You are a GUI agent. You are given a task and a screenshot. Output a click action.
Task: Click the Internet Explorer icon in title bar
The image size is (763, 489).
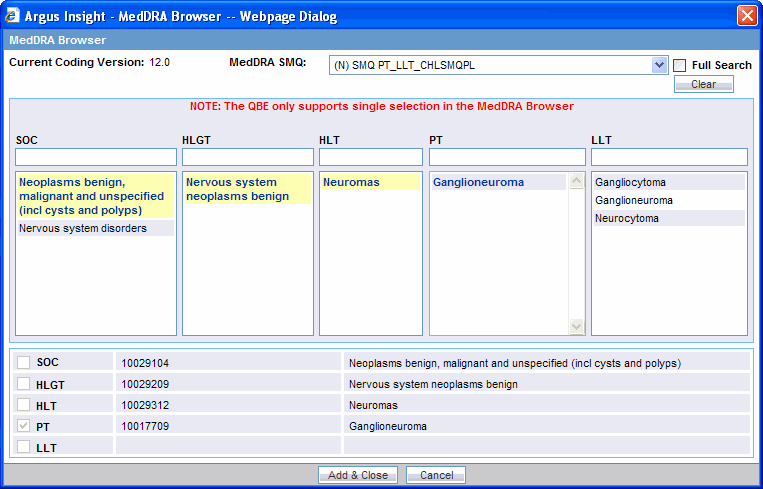[12, 17]
